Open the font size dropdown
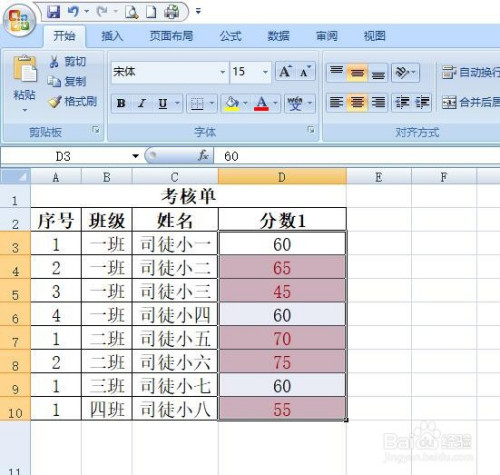 coord(265,72)
